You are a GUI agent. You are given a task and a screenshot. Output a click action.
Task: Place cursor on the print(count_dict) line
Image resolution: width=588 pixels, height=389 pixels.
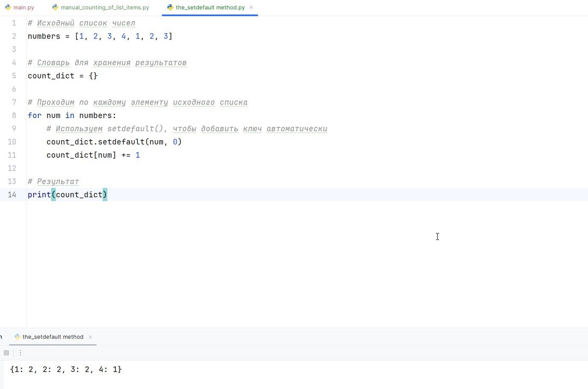(x=67, y=194)
